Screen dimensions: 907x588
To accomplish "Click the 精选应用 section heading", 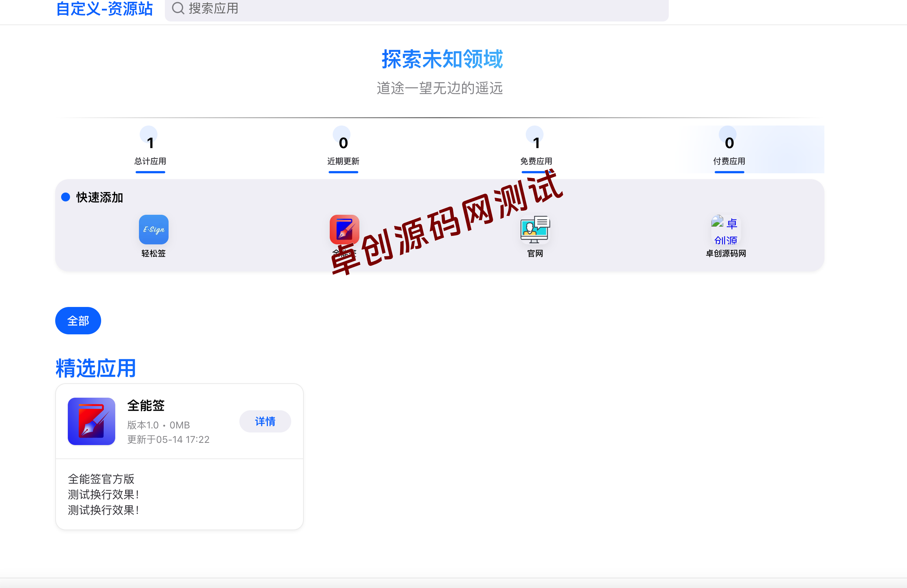I will click(x=96, y=368).
